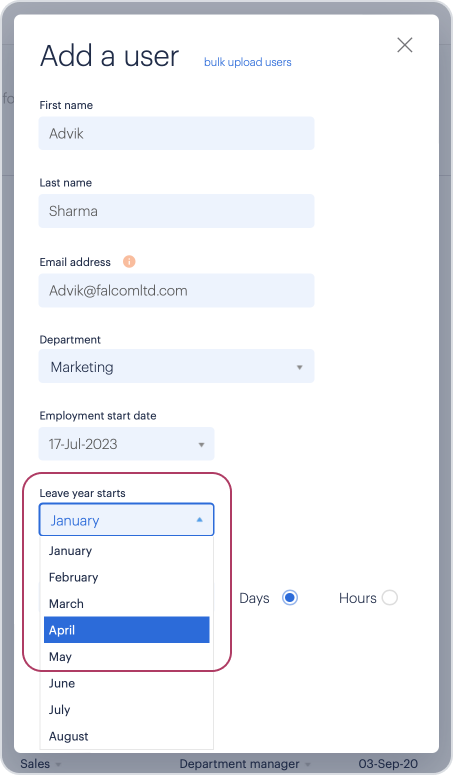Select the Hours radio button

(x=389, y=598)
